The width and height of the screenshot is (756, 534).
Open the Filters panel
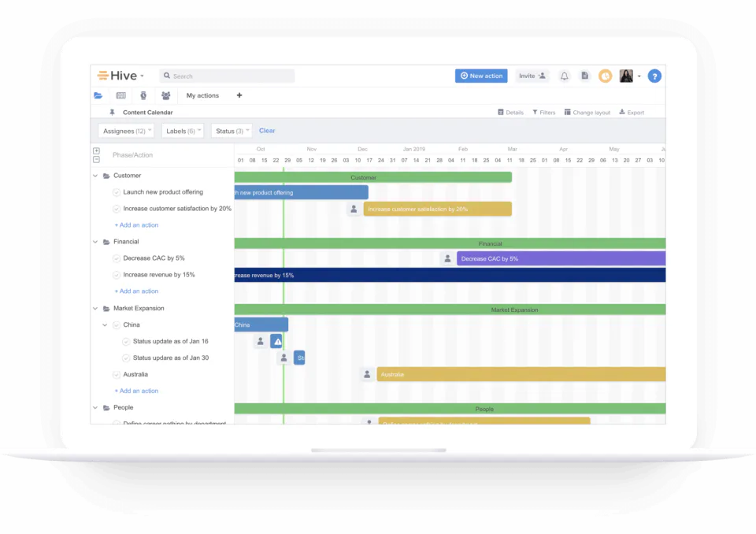point(543,112)
